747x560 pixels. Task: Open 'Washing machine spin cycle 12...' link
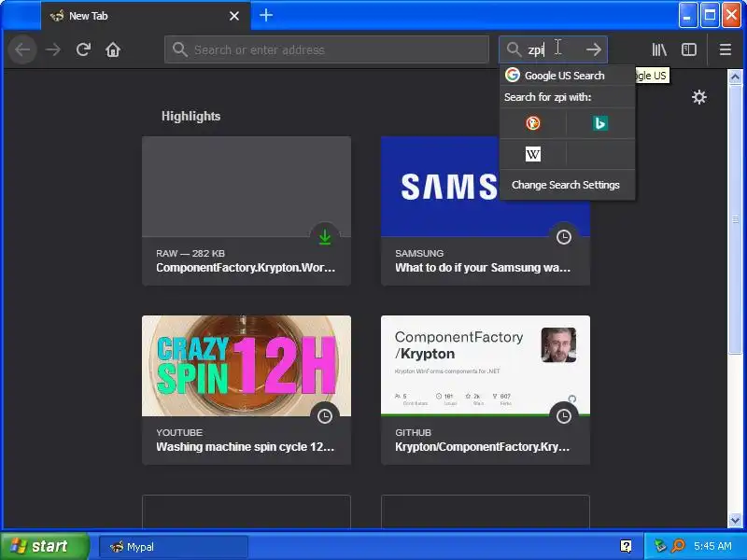click(x=246, y=447)
